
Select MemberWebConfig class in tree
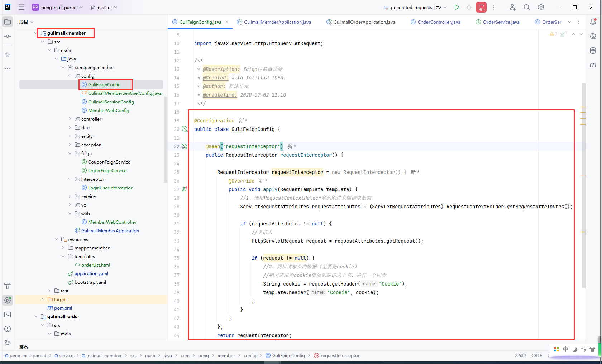point(105,110)
